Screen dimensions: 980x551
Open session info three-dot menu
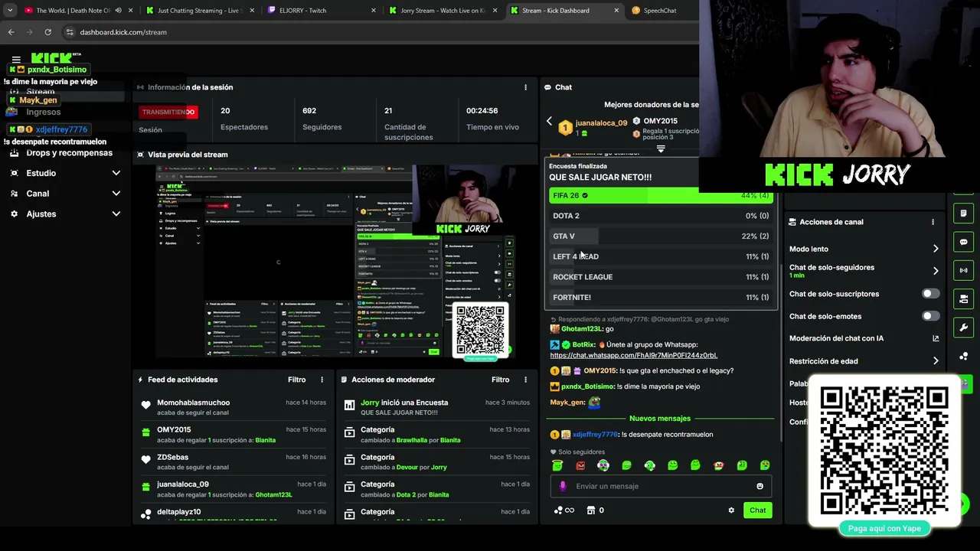(525, 87)
